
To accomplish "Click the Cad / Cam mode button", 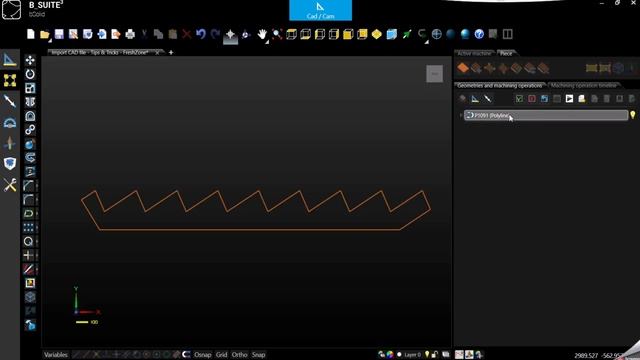I will click(x=320, y=10).
